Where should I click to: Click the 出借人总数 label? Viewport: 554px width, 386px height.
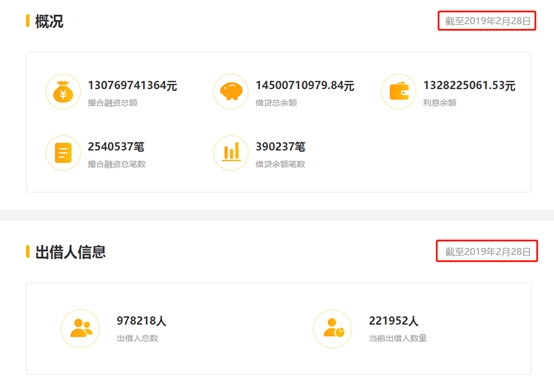[x=137, y=338]
